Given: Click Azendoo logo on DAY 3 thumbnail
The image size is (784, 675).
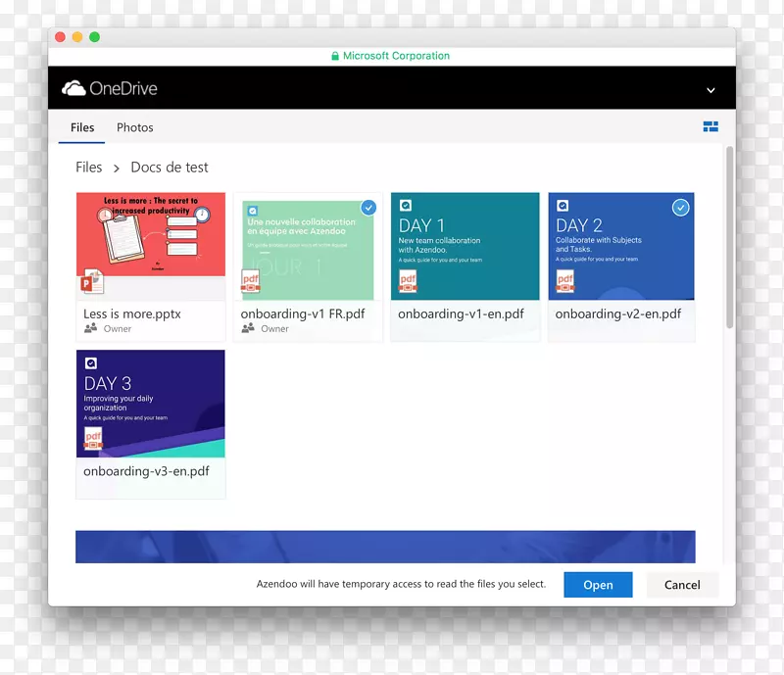Looking at the screenshot, I should point(91,363).
